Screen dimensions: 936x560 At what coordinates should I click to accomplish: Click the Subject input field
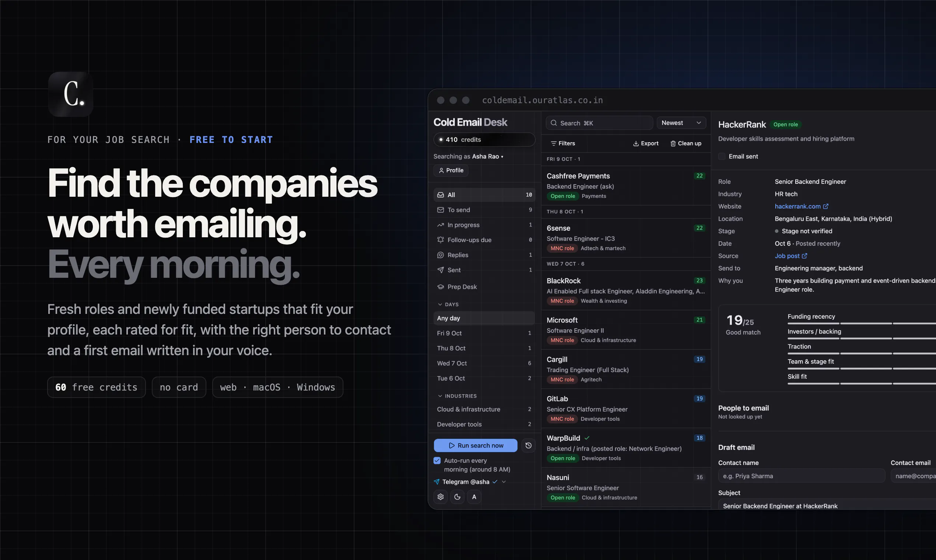tap(827, 505)
